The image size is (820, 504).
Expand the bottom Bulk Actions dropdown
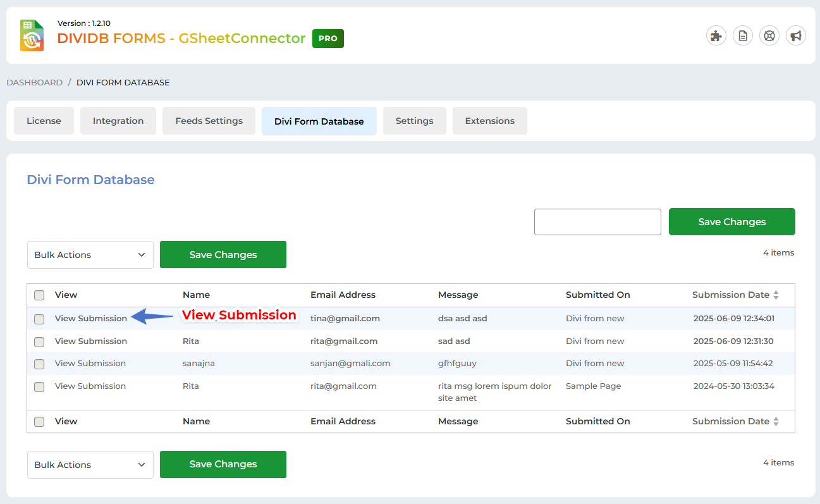click(90, 465)
